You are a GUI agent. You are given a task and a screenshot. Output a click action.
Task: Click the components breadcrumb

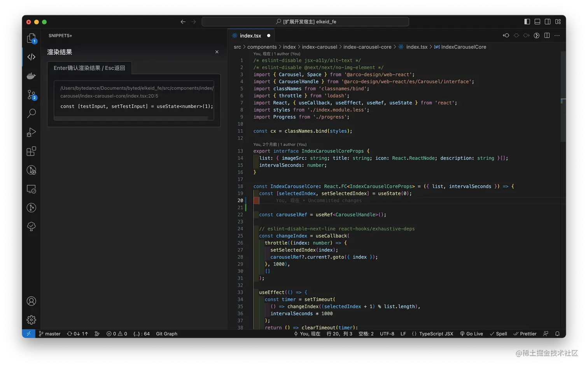point(262,47)
